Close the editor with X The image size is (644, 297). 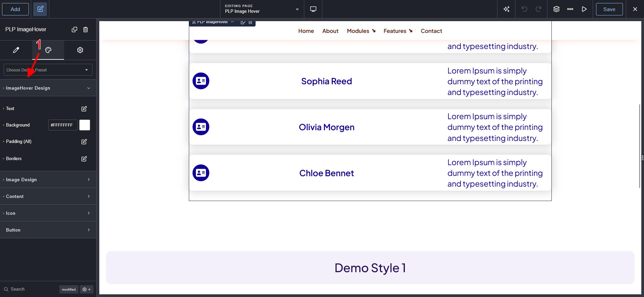[635, 9]
